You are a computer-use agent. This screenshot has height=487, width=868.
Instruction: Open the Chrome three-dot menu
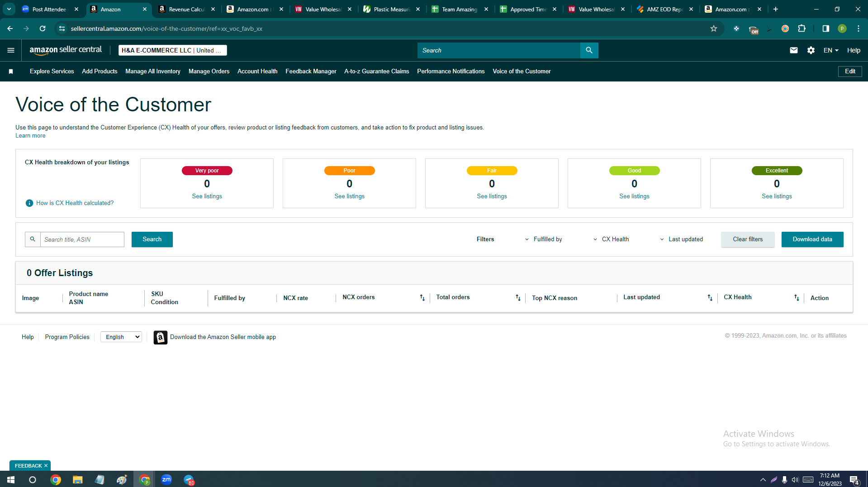pyautogui.click(x=858, y=29)
